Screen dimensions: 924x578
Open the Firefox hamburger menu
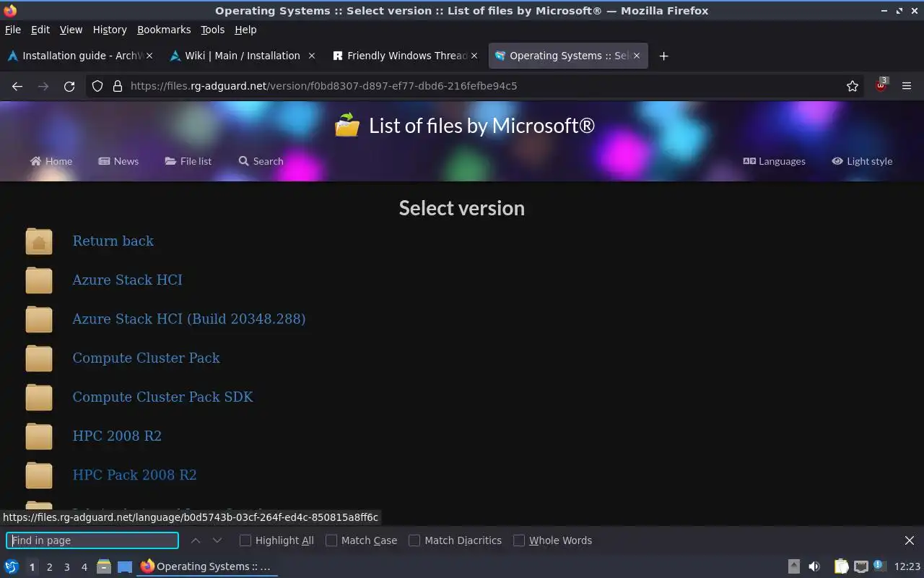pos(907,86)
